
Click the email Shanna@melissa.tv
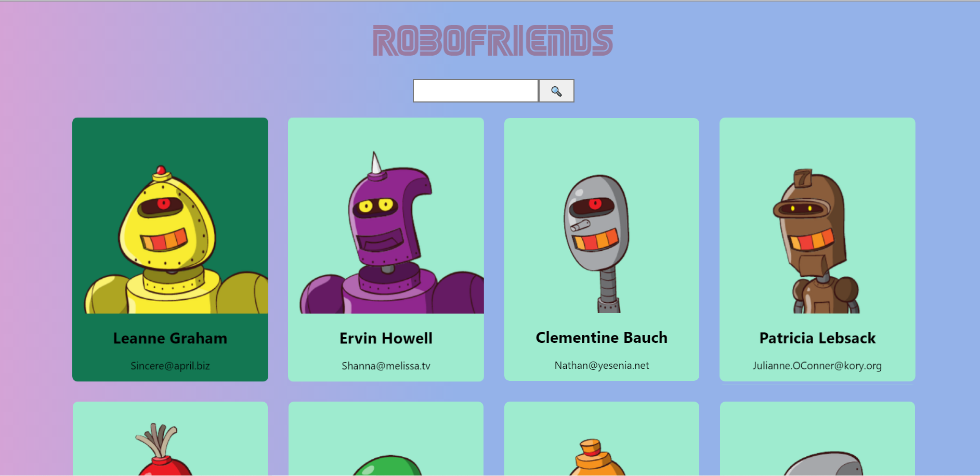tap(386, 366)
